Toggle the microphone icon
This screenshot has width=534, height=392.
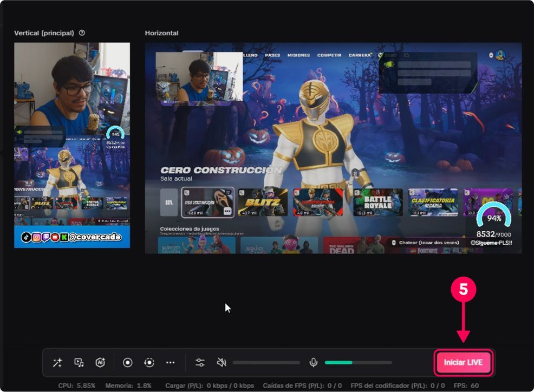click(x=314, y=363)
